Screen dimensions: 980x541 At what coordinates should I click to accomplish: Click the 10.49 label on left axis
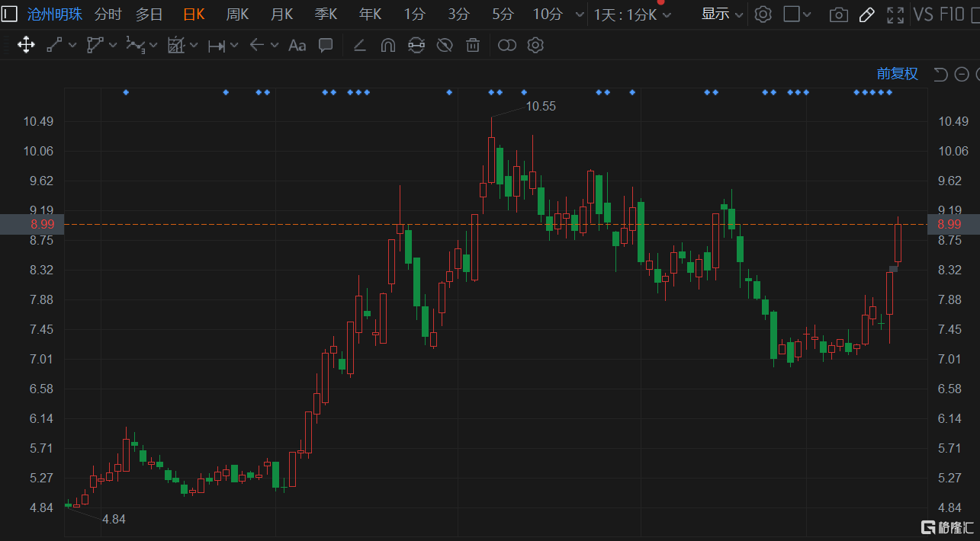pos(39,122)
